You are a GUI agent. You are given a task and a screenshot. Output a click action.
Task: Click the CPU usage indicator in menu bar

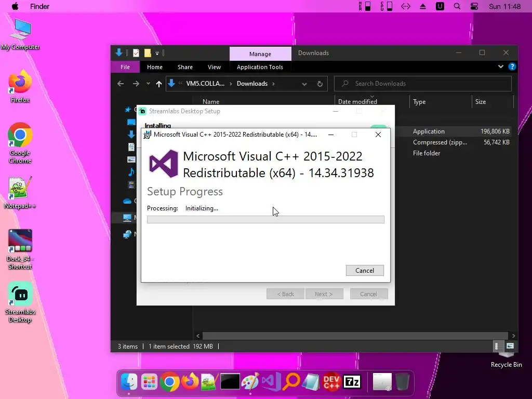[x=387, y=6]
